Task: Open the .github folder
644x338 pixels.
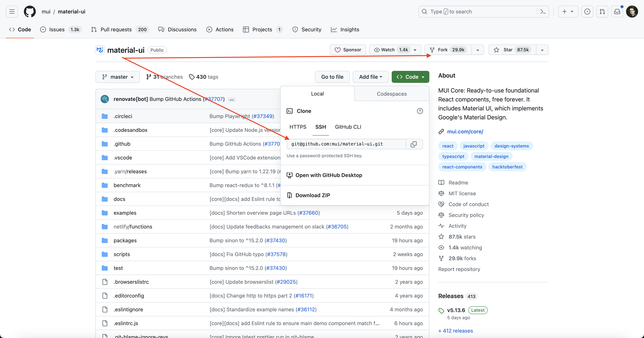Action: [122, 144]
